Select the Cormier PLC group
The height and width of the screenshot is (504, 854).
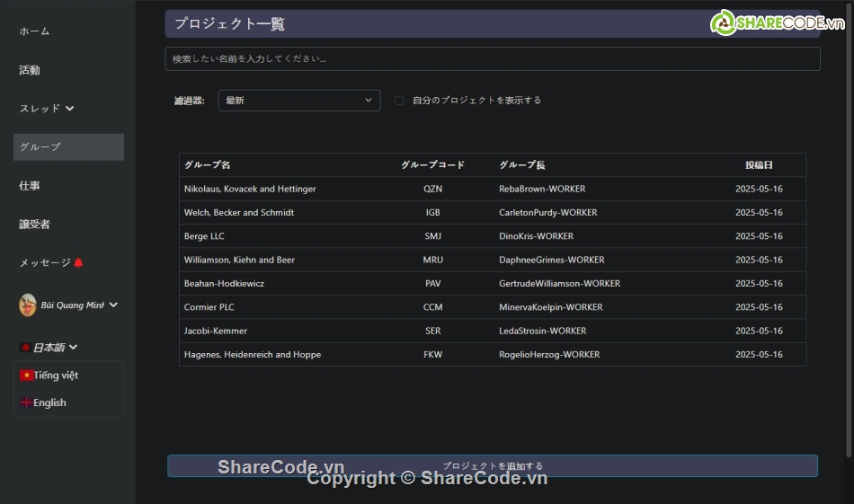pos(209,307)
